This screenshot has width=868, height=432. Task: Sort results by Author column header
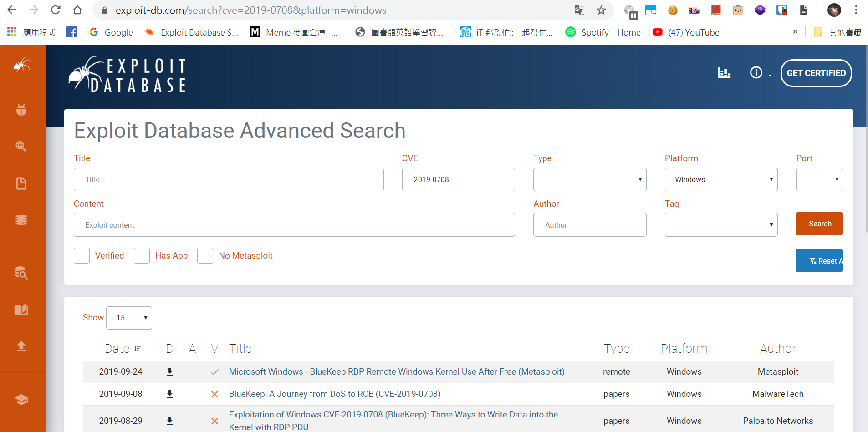(x=778, y=349)
